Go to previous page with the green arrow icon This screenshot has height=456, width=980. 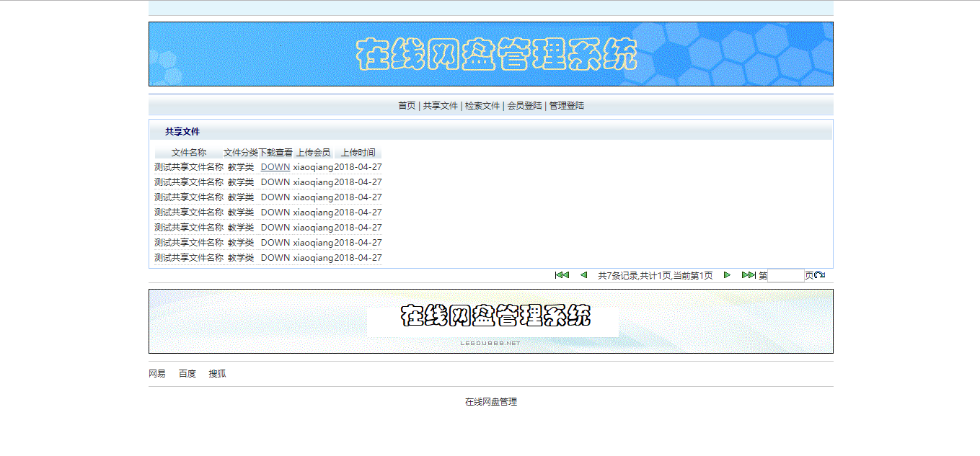point(583,274)
